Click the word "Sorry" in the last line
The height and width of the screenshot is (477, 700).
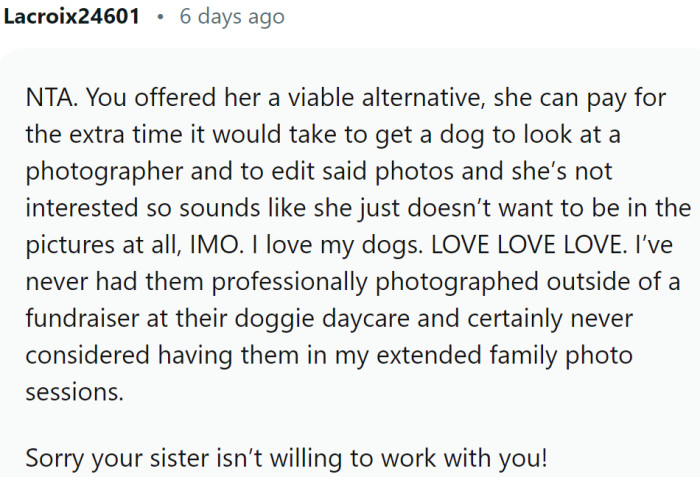coord(53,459)
